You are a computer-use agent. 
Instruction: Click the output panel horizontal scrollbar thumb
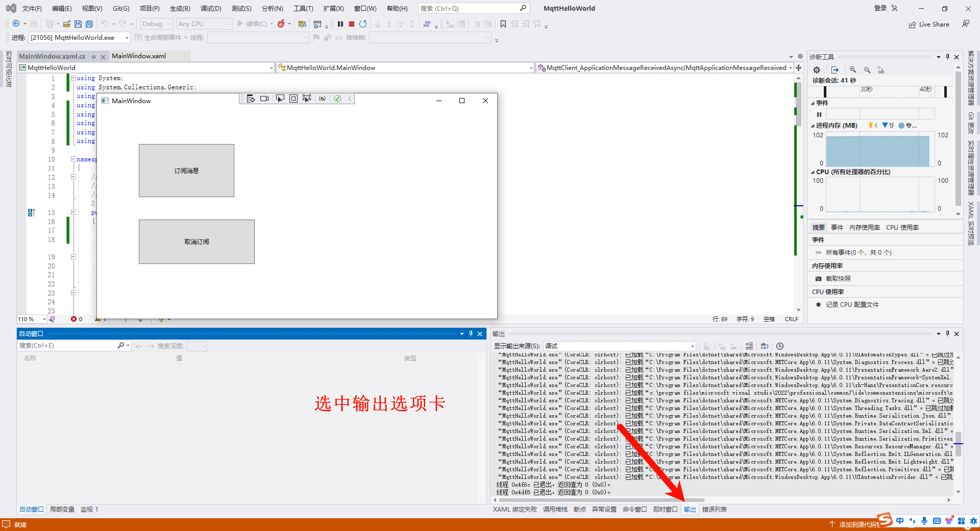601,500
